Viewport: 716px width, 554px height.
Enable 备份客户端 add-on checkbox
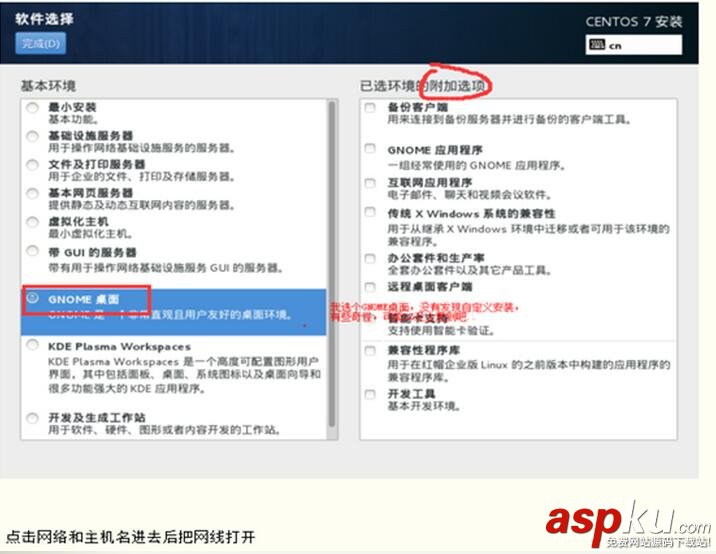point(370,108)
